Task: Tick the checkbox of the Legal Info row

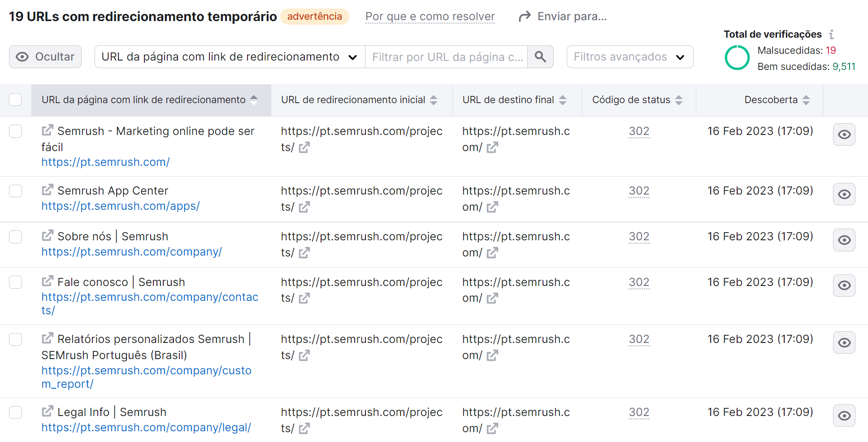Action: (x=16, y=412)
